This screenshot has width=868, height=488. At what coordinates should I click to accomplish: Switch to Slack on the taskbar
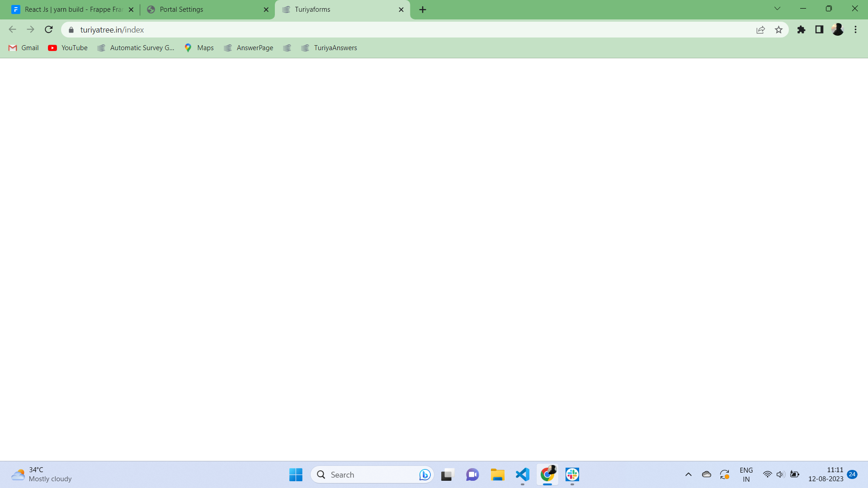tap(572, 474)
